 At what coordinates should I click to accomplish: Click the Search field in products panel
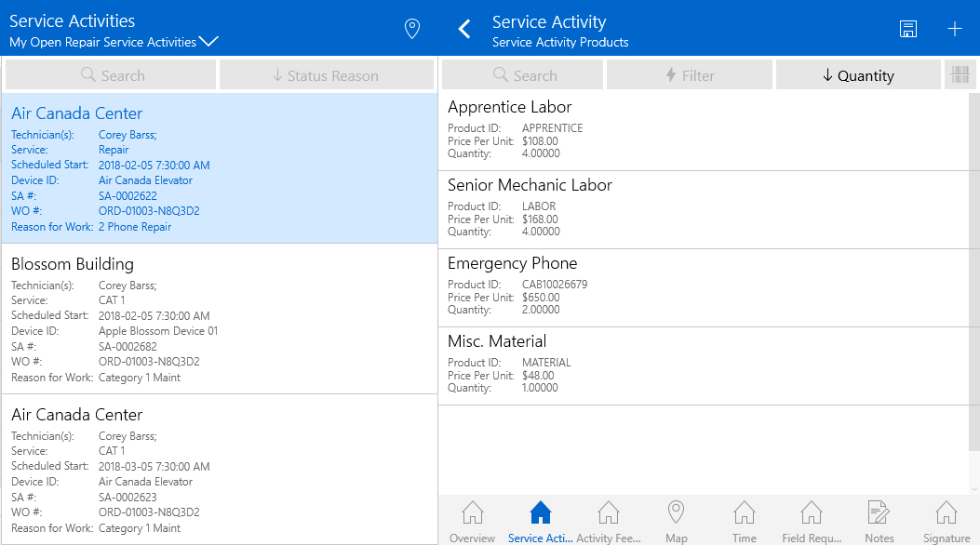coord(523,75)
